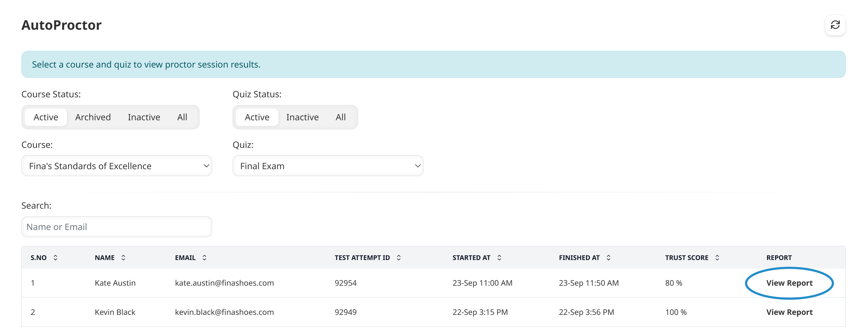Show All quiz statuses

click(341, 117)
